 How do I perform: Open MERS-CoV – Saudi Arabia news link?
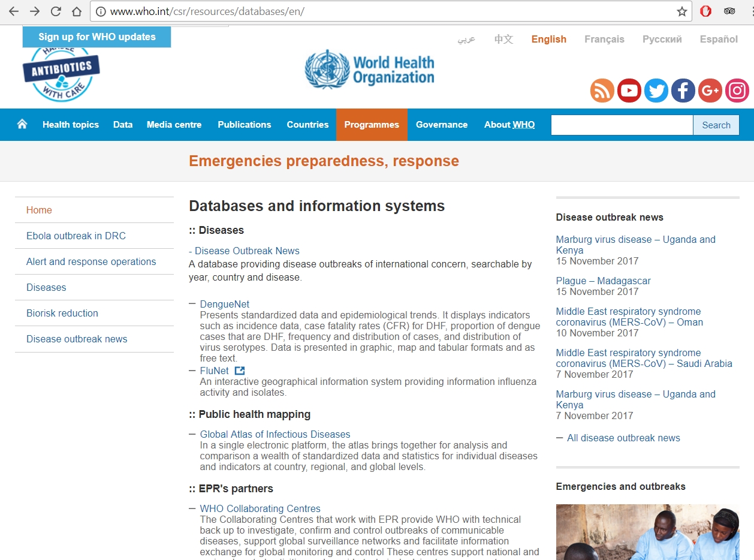tap(644, 358)
